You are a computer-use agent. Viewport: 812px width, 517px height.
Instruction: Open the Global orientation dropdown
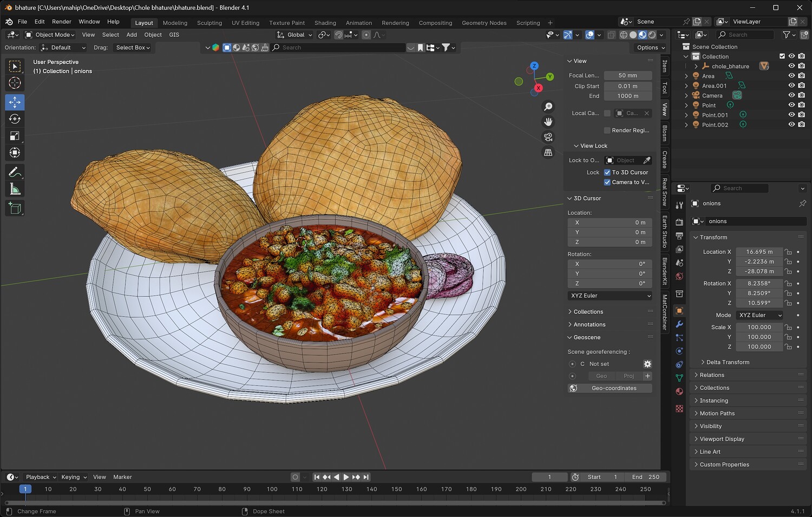(x=295, y=35)
